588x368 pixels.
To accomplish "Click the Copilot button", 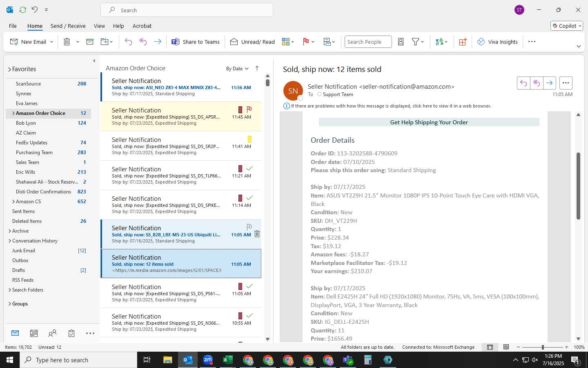I will tap(567, 26).
